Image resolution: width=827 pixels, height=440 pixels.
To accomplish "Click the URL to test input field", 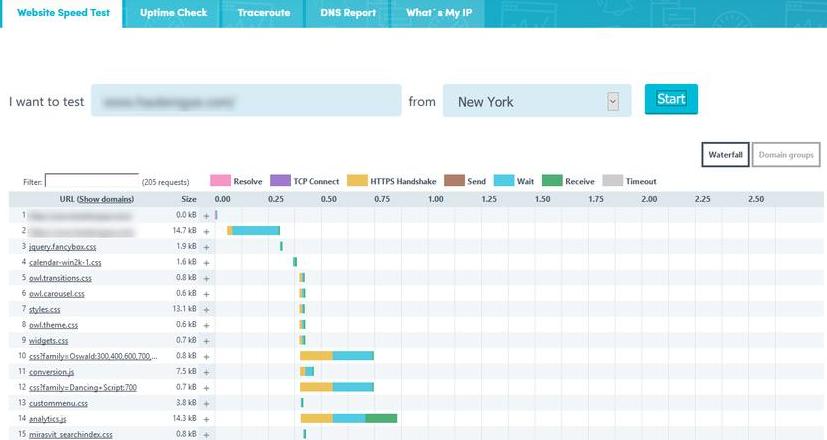I will tap(246, 100).
